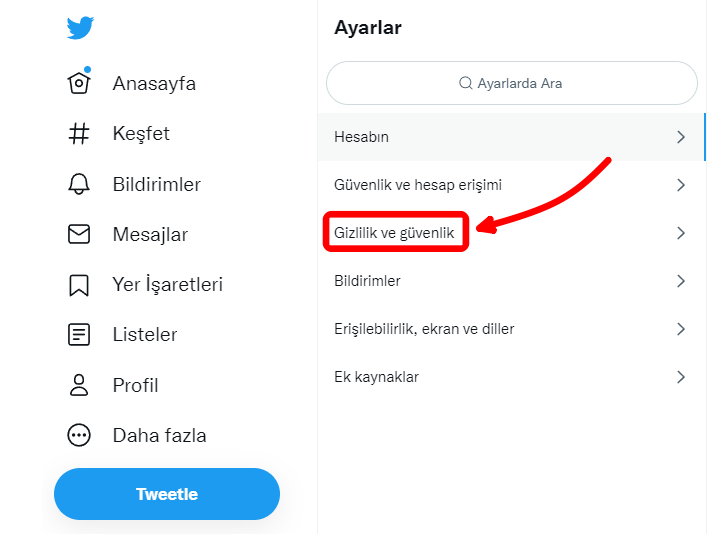Click the Keşfet hashtag icon
This screenshot has width=714, height=534.
click(79, 134)
